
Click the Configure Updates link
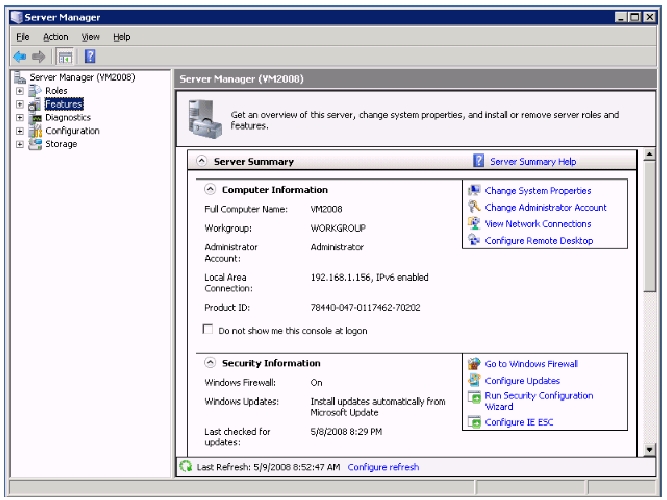coord(522,381)
